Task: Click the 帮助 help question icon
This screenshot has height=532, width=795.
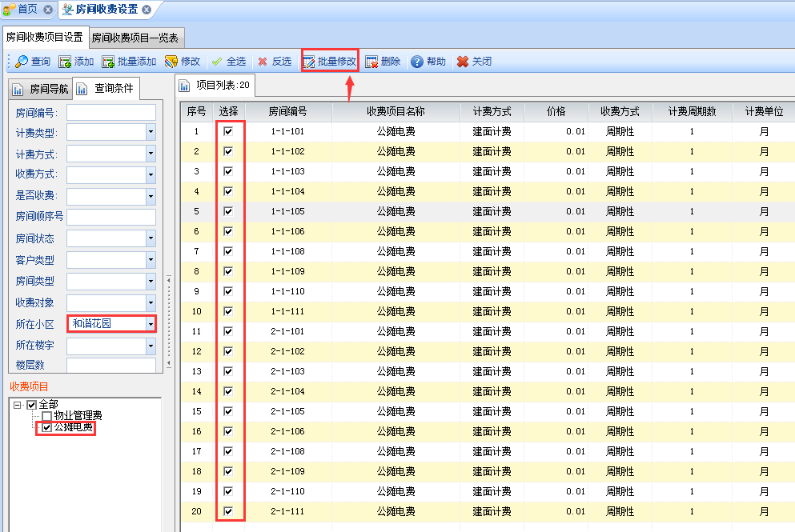Action: (x=417, y=62)
